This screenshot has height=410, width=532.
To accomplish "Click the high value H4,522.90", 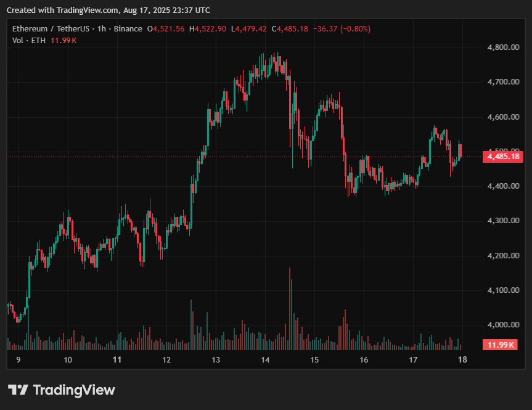I will [208, 29].
